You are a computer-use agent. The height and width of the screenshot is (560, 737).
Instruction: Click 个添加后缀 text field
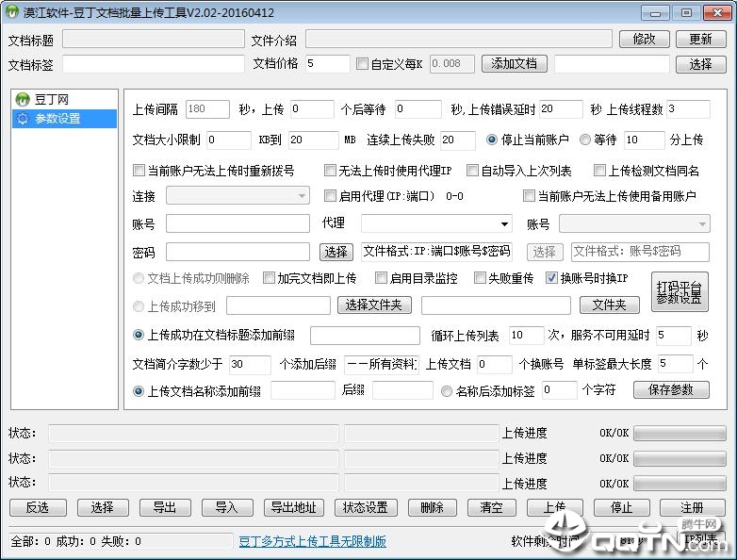[382, 364]
